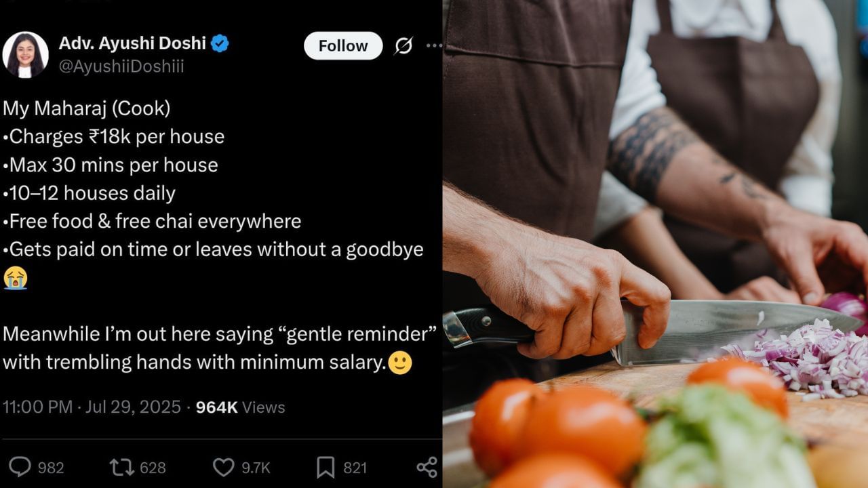Open the cooking photo with the knife
The width and height of the screenshot is (868, 488).
point(655,244)
